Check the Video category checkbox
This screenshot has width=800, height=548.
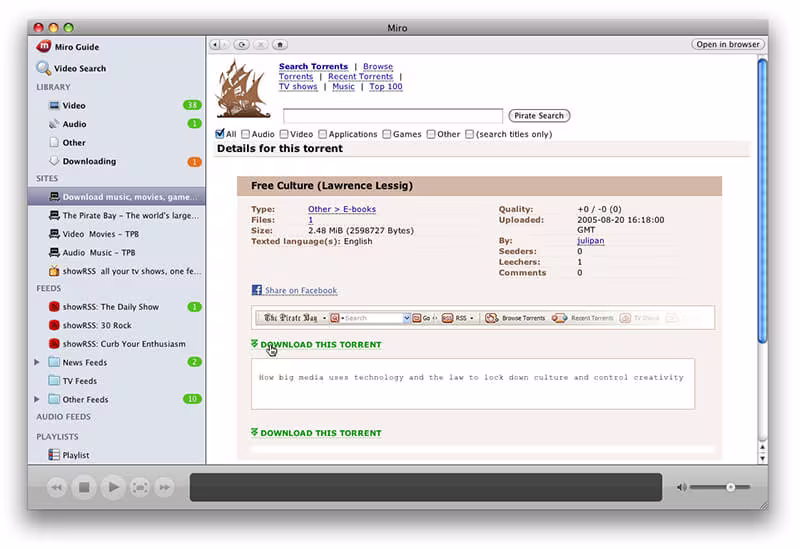(284, 134)
